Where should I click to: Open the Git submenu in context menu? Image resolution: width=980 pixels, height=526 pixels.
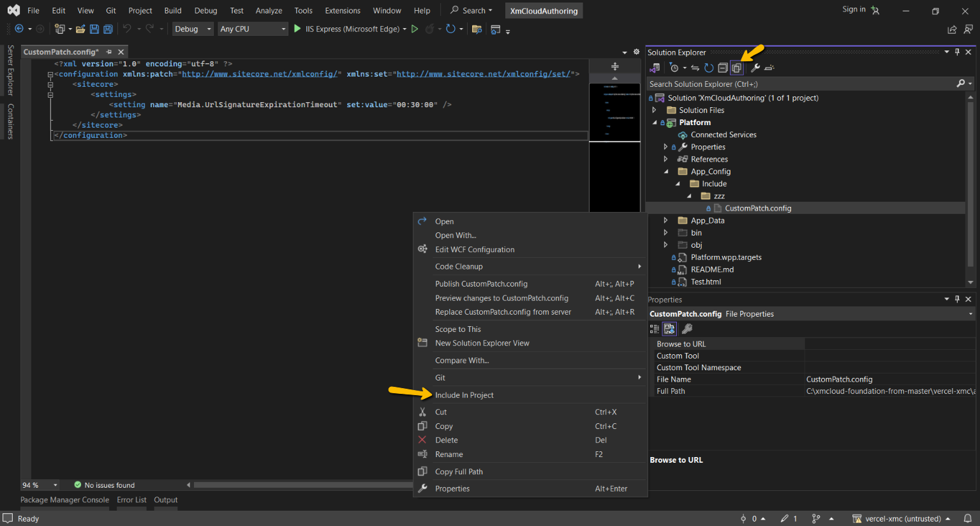coord(530,377)
